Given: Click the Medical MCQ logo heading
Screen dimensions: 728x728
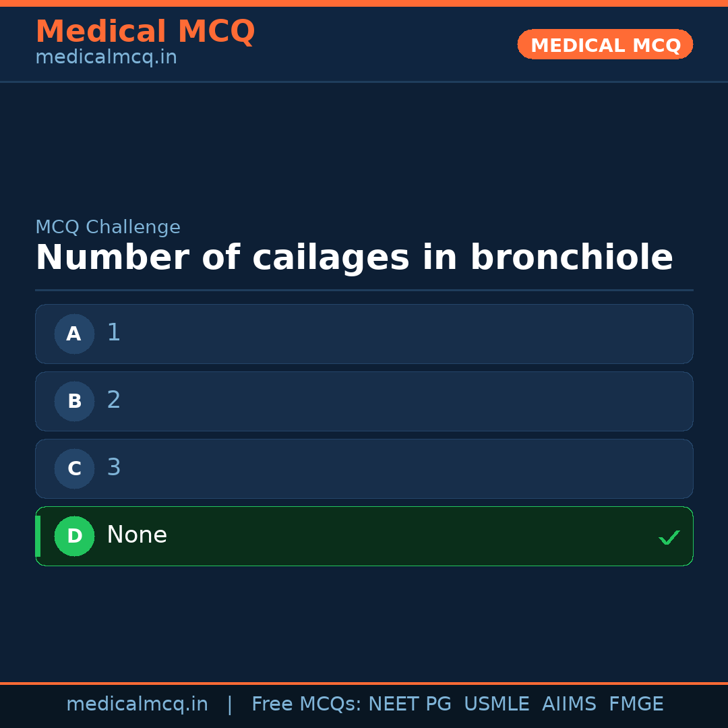Looking at the screenshot, I should [145, 32].
